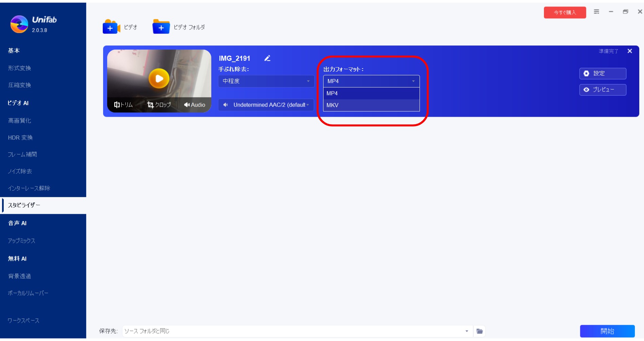Click the red Buy Now button
The image size is (644, 341).
pyautogui.click(x=565, y=13)
